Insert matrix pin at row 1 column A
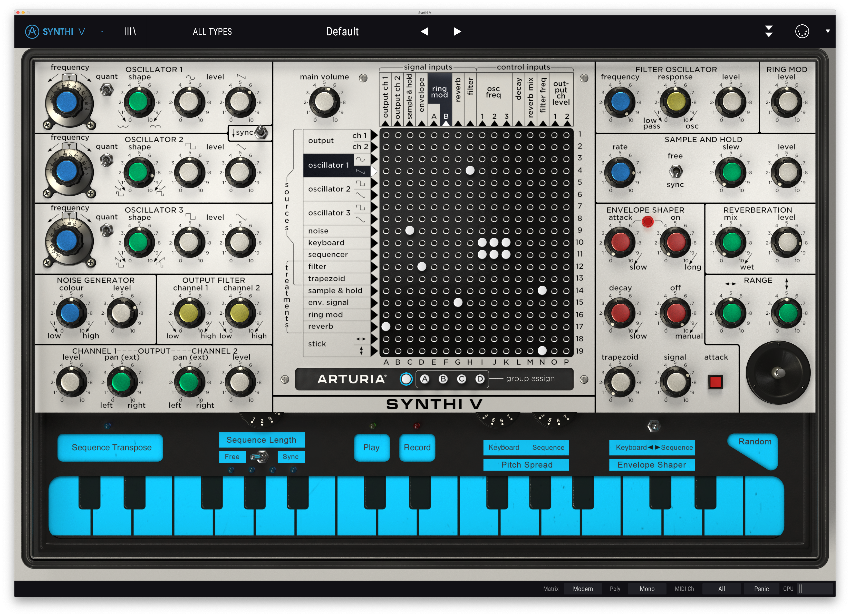The height and width of the screenshot is (616, 850). pos(386,135)
